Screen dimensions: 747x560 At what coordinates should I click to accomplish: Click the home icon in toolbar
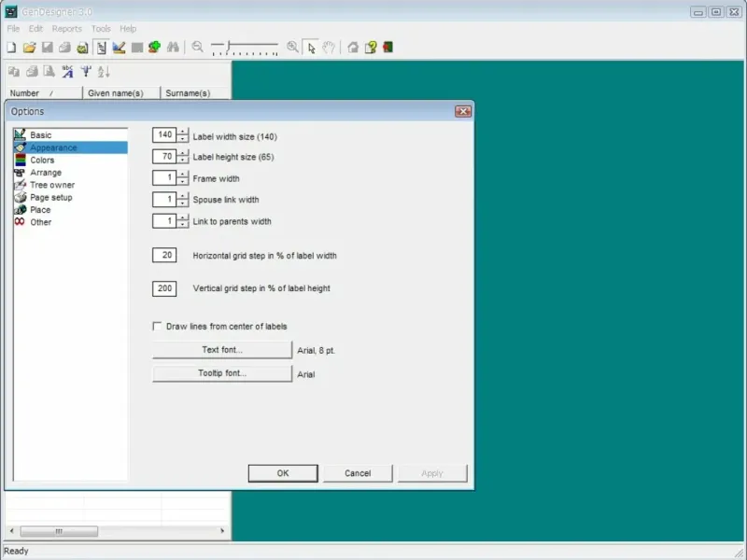pos(353,48)
